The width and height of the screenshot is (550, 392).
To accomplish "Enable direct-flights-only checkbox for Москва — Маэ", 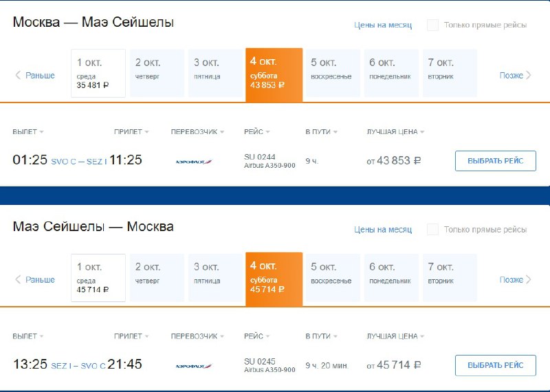I will (432, 25).
